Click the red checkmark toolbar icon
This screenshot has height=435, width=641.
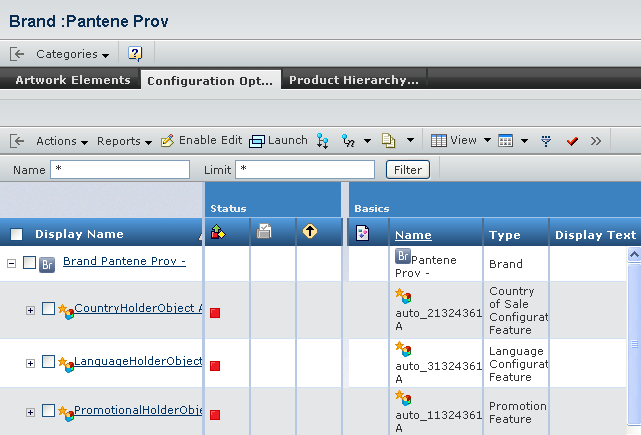point(572,141)
